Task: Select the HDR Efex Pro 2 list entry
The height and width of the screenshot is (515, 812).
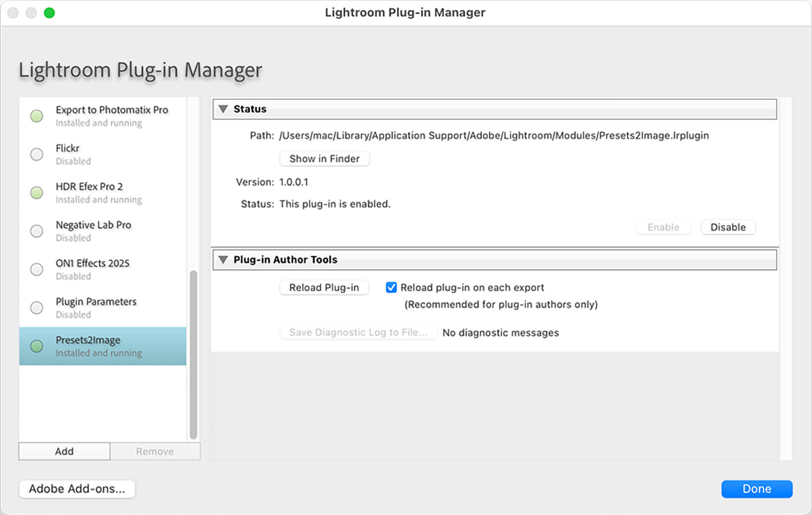Action: (x=103, y=192)
